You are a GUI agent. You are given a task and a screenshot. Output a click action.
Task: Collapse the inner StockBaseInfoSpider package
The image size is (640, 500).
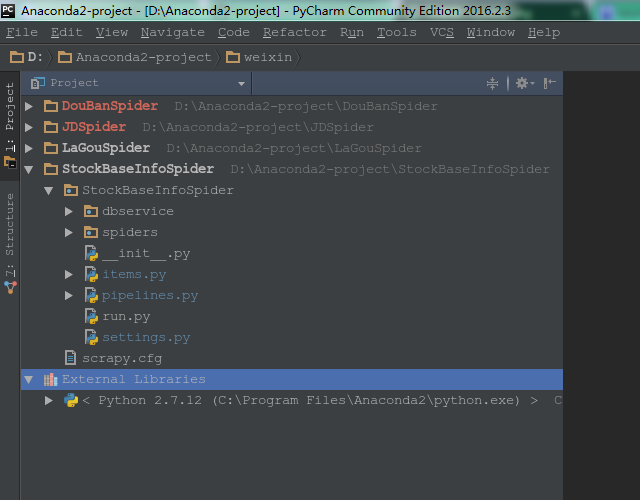coord(49,191)
